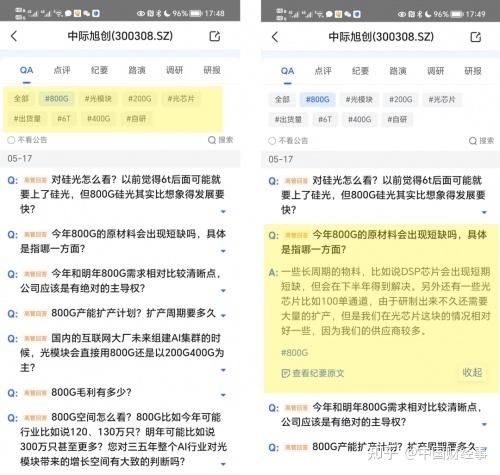Tap share icon in right phone header
500x475 pixels.
475,37
